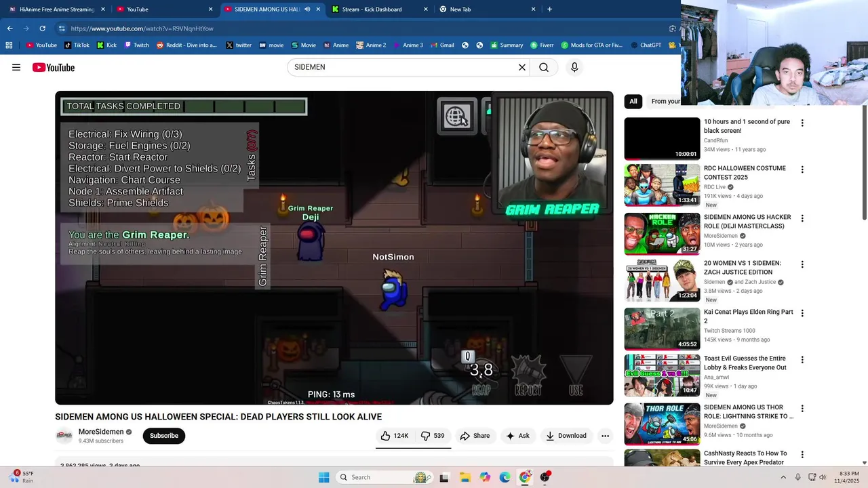Like the video (124K)
The height and width of the screenshot is (488, 868).
[x=395, y=436]
